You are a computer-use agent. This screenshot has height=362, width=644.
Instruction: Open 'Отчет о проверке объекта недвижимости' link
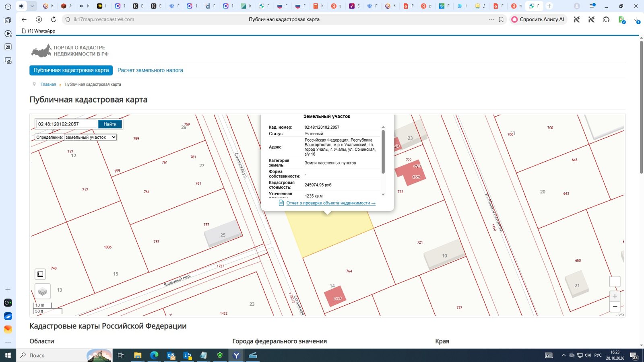[331, 203]
